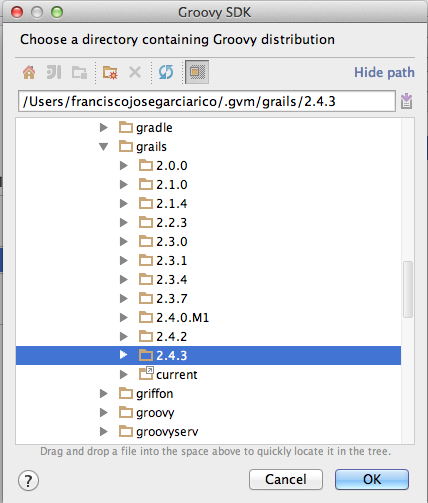This screenshot has height=503, width=428.
Task: Click the directory path text field
Action: (207, 101)
